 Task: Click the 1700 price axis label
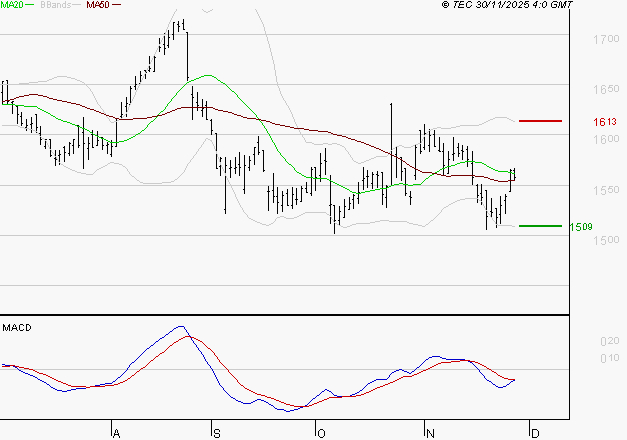606,39
